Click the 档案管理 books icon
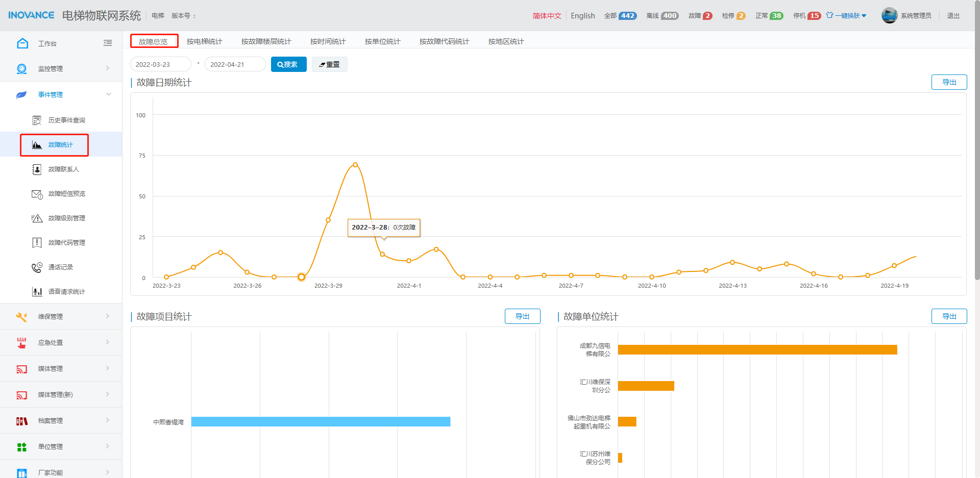Image resolution: width=980 pixels, height=478 pixels. point(21,421)
